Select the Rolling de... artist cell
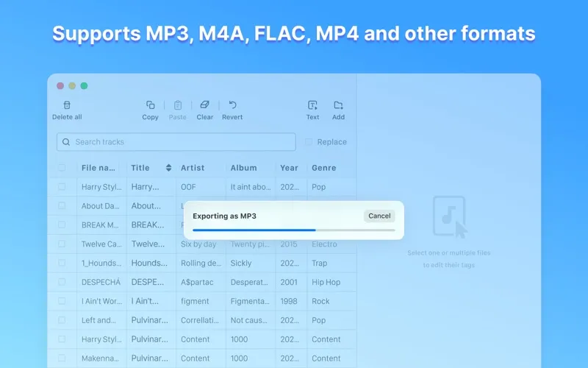The width and height of the screenshot is (588, 368). pyautogui.click(x=201, y=263)
